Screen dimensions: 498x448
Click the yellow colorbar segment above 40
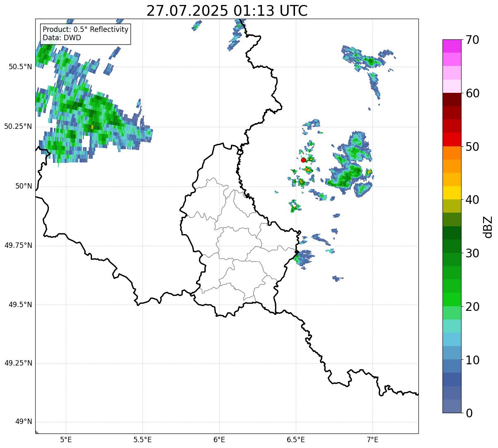(x=452, y=193)
